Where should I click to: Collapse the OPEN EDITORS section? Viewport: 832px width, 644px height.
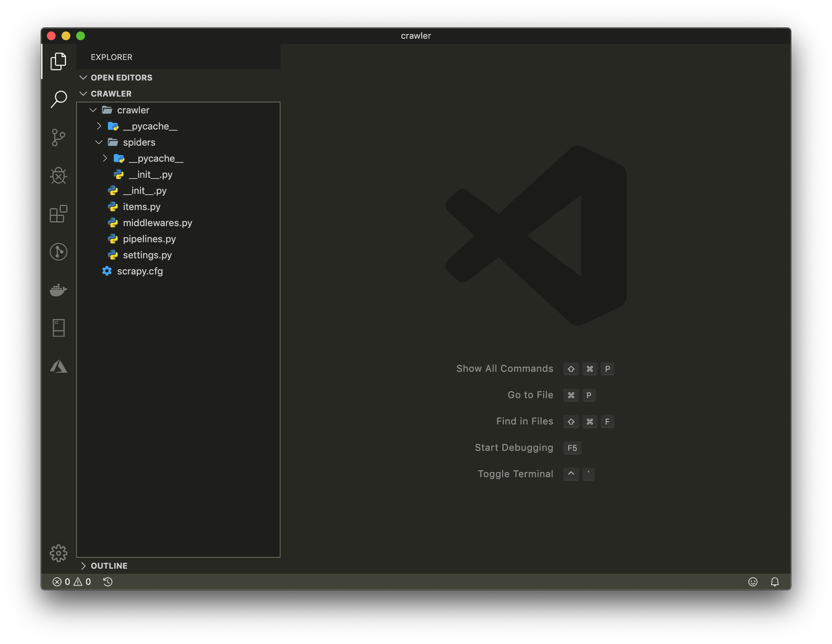121,78
